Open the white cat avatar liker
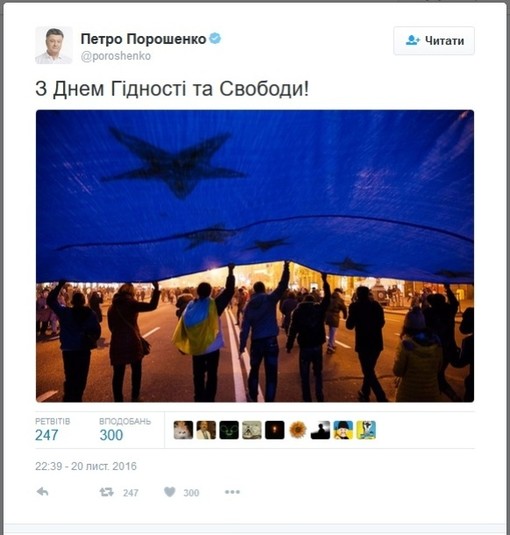510x535 pixels. pos(183,430)
